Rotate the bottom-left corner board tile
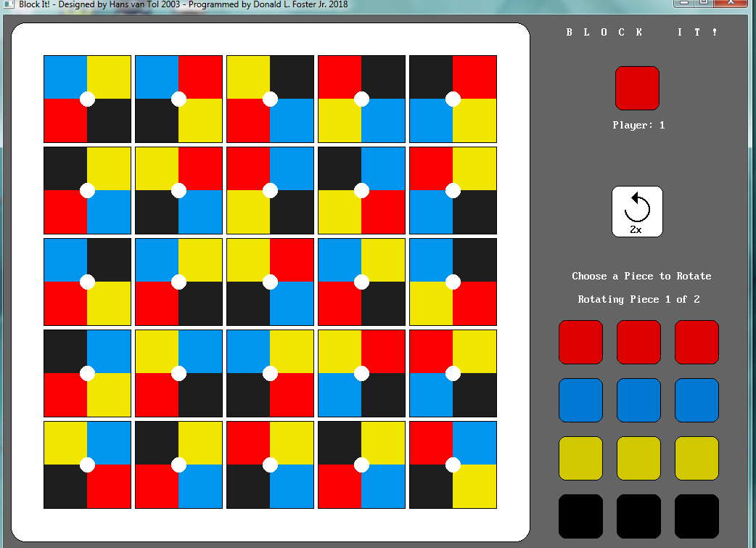The height and width of the screenshot is (548, 756). coord(87,465)
